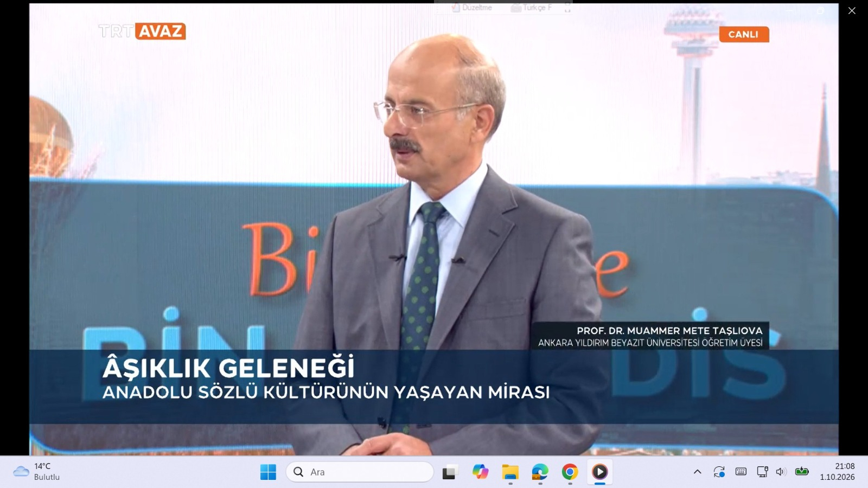This screenshot has height=488, width=868.
Task: Click the ANKARA YILDIRIM BEYAZIT ÜNİVERSİTESİ caption line
Action: [x=650, y=343]
